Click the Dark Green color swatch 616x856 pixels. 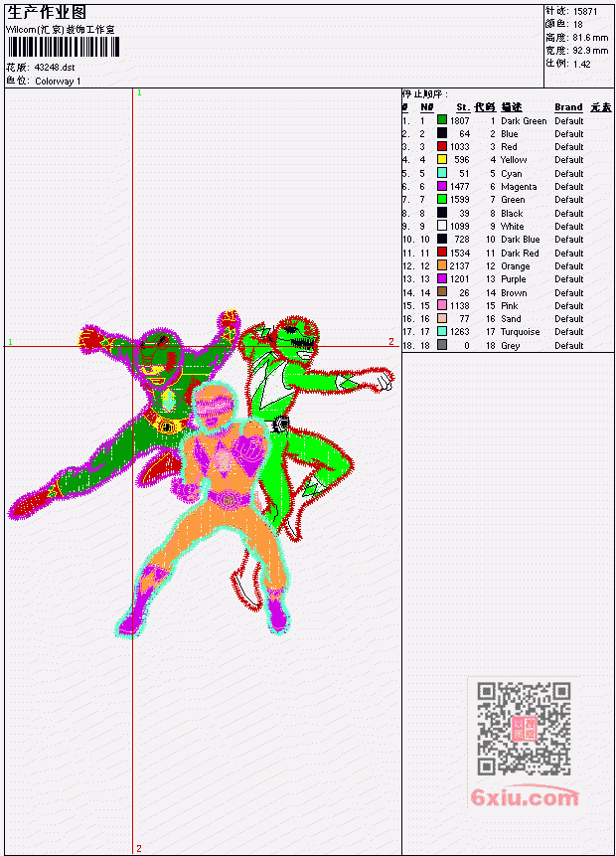442,120
